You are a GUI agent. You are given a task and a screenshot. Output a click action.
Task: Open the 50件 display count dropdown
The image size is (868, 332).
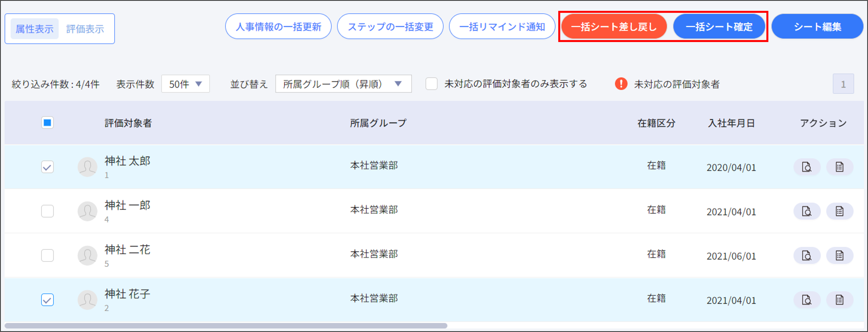[x=185, y=84]
